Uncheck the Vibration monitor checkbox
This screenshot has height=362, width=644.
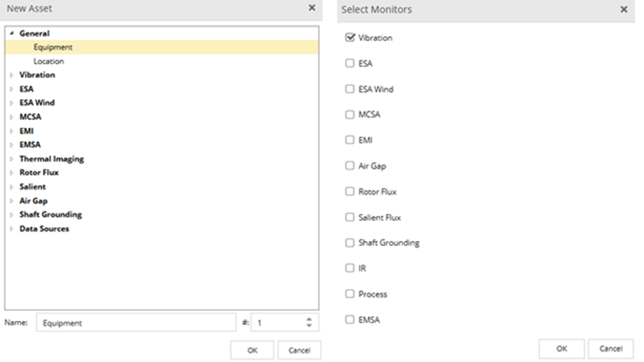350,38
